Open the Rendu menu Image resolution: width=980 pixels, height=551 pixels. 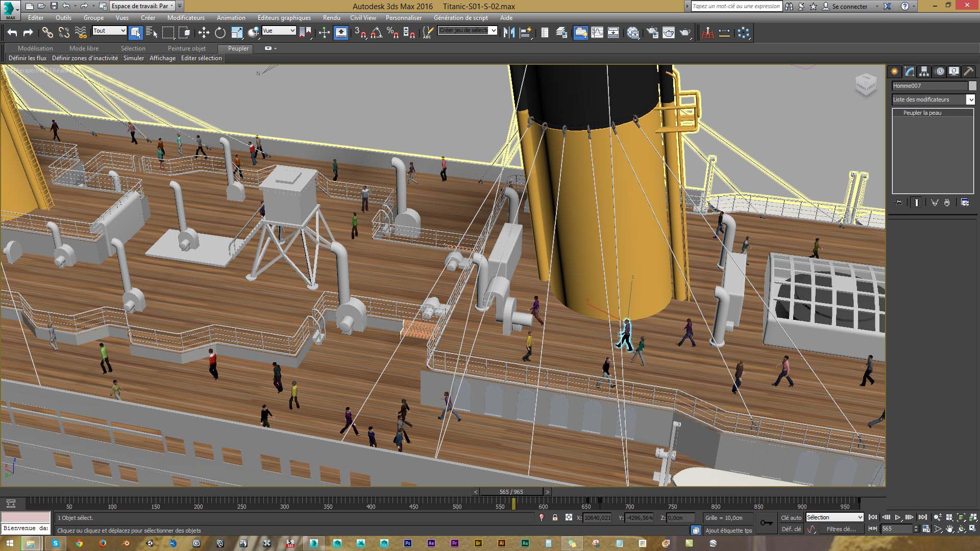[331, 17]
